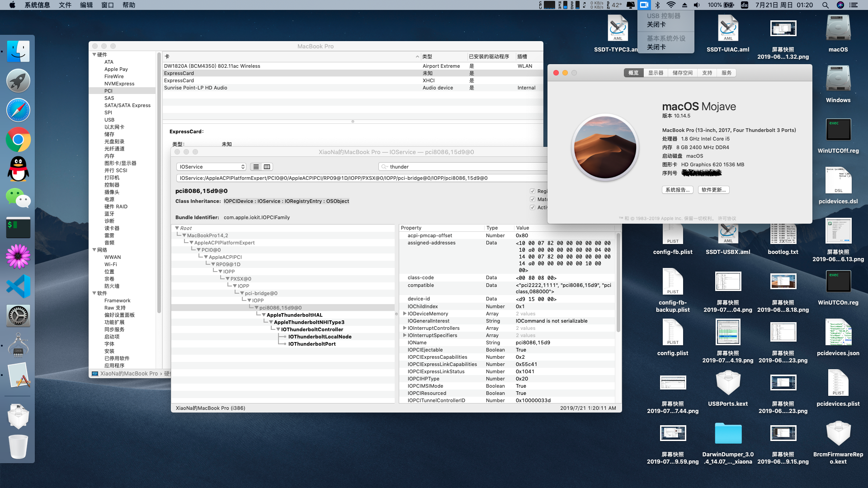This screenshot has height=488, width=868.
Task: Switch to 服务 tab in About This Mac
Action: (x=726, y=73)
